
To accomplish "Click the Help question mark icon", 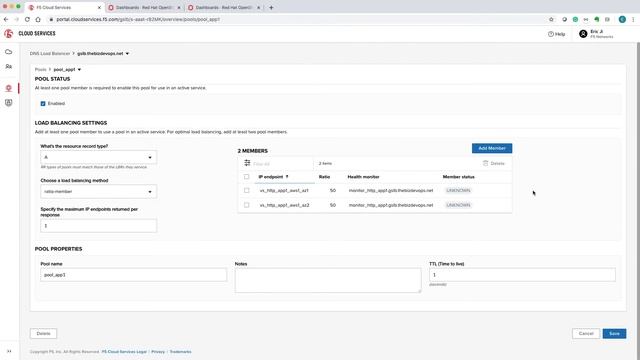I will coord(551,34).
